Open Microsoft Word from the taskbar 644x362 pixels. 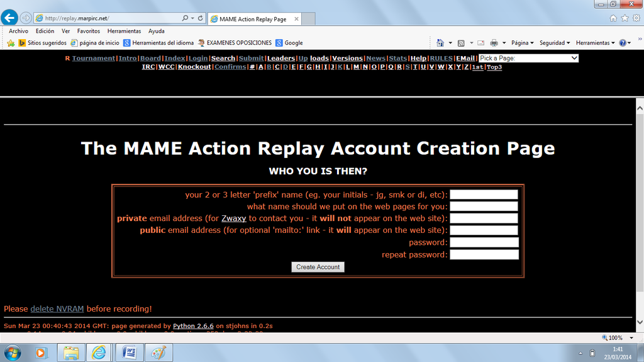129,353
